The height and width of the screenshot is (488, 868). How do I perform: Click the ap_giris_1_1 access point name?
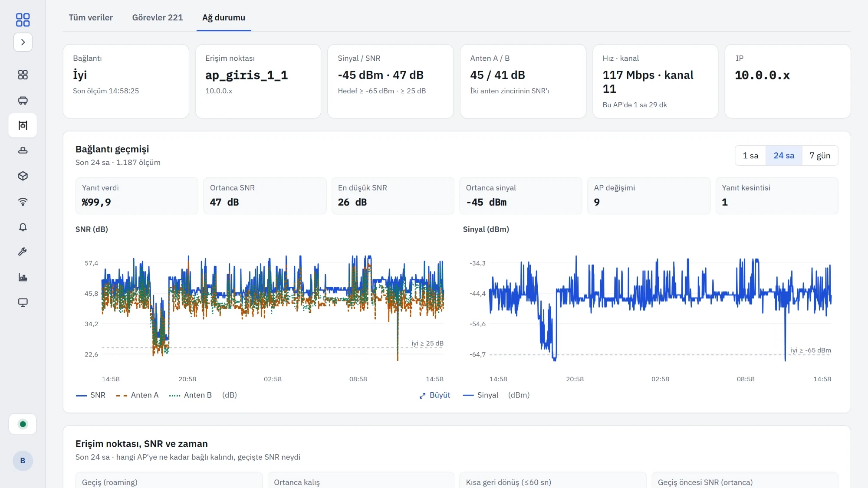(x=247, y=75)
